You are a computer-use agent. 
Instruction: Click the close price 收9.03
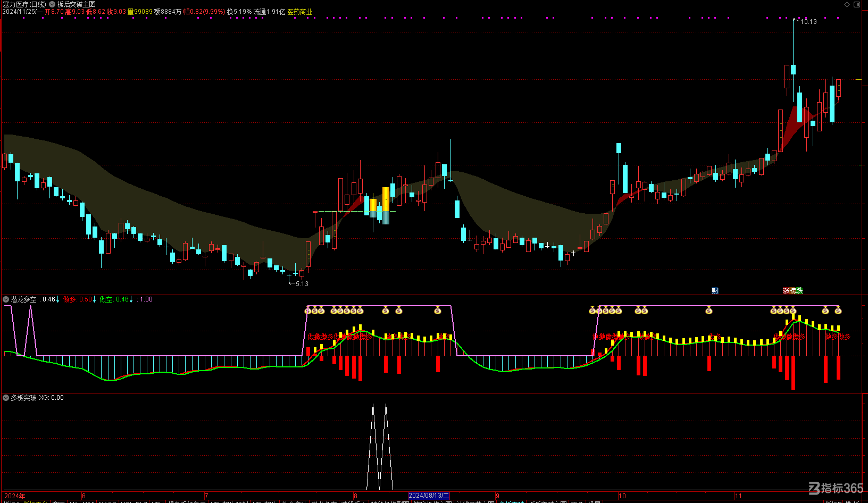(116, 12)
